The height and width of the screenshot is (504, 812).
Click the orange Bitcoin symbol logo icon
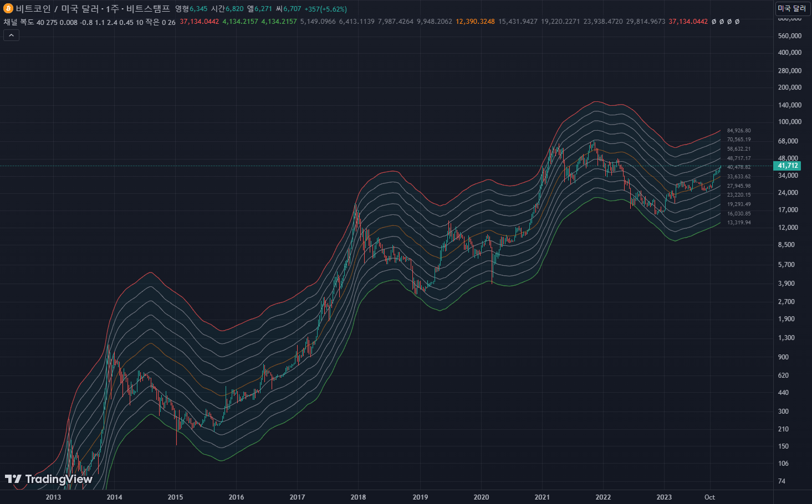[8, 9]
